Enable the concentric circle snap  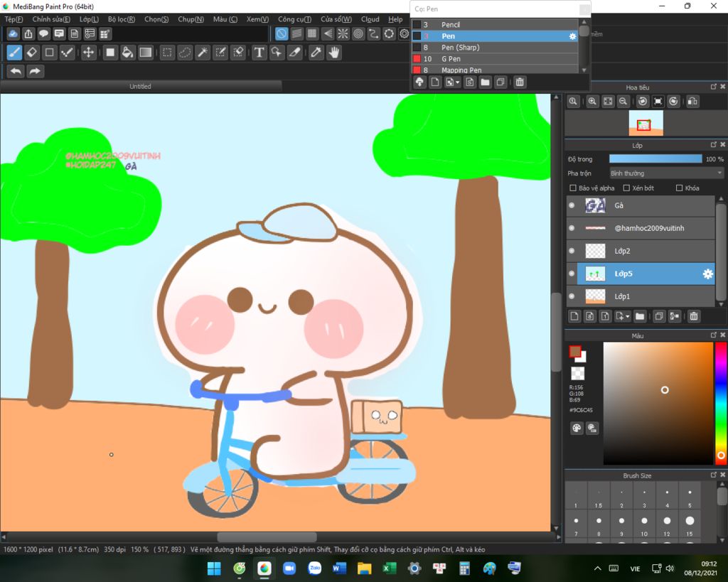point(358,33)
